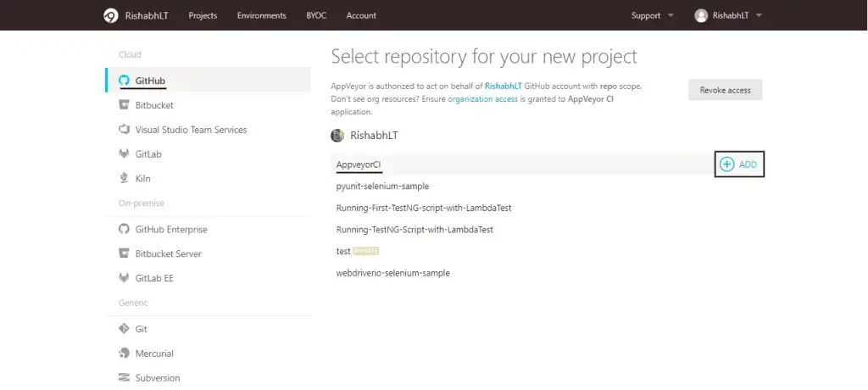Screen dimensions: 868x390
Task: Open the BYOC navigation item
Action: (316, 15)
